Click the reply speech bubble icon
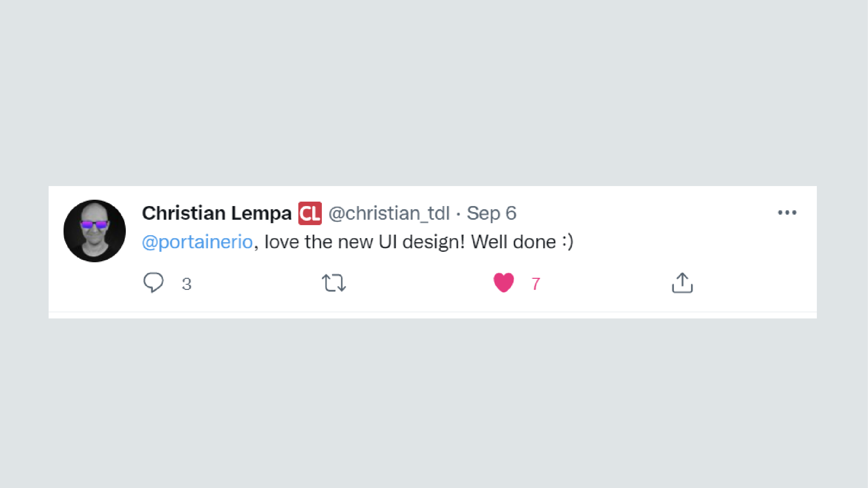The height and width of the screenshot is (488, 868). [x=153, y=282]
